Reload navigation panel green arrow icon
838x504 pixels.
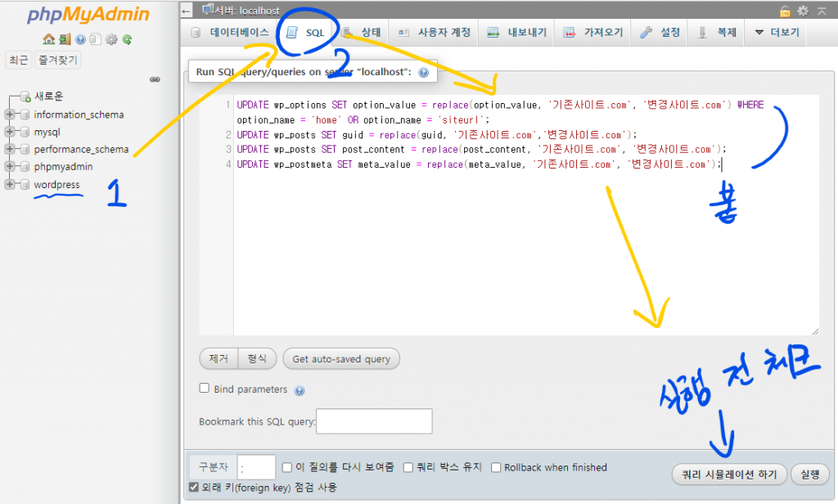(127, 39)
